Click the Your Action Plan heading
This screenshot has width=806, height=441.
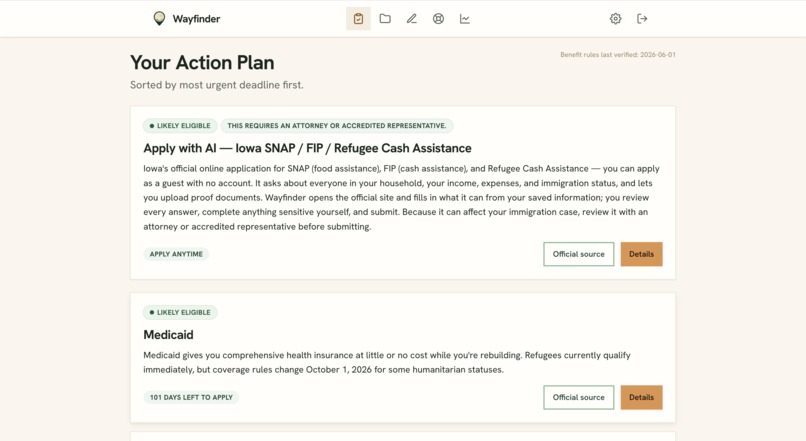click(x=202, y=63)
